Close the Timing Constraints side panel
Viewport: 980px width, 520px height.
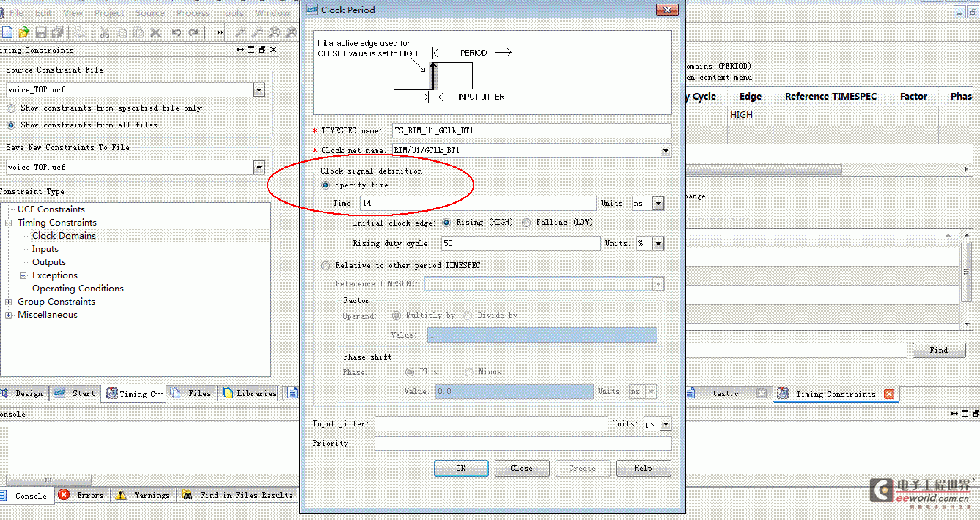pos(273,50)
